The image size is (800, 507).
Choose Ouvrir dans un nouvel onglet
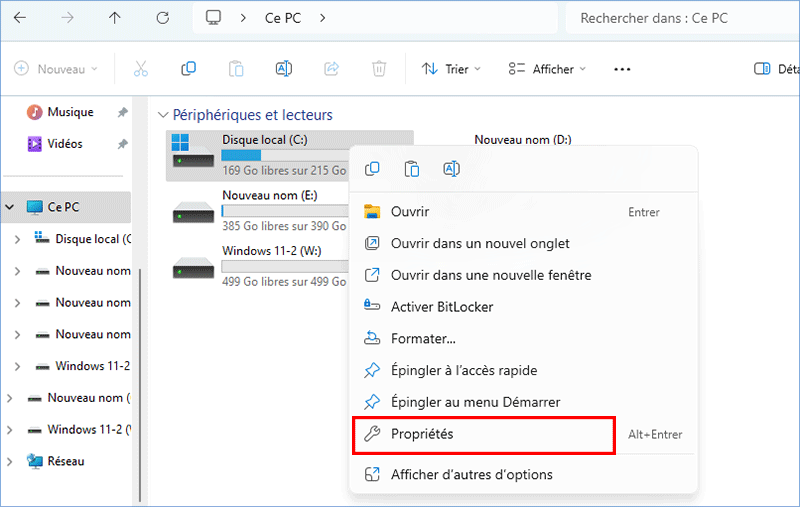(x=523, y=243)
